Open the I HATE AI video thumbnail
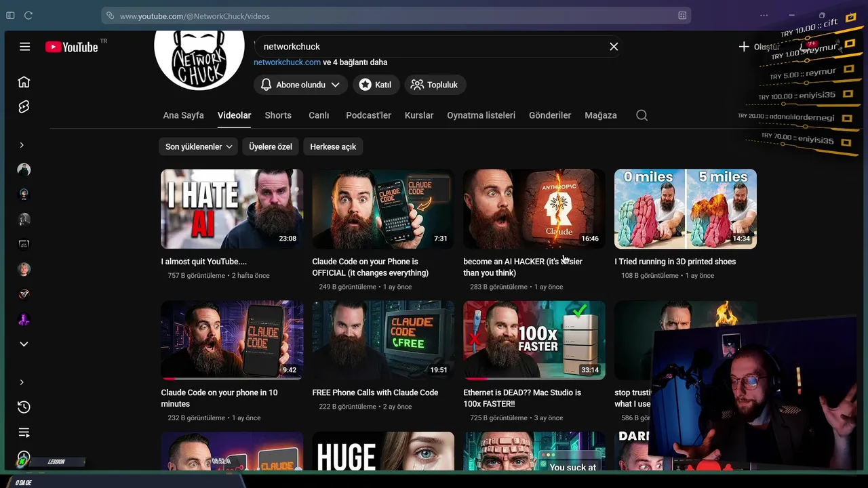The image size is (868, 488). (x=232, y=209)
